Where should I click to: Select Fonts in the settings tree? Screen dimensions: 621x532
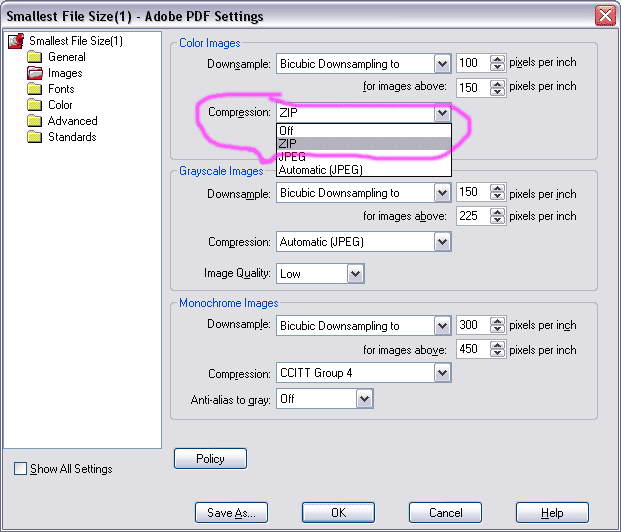pyautogui.click(x=61, y=89)
